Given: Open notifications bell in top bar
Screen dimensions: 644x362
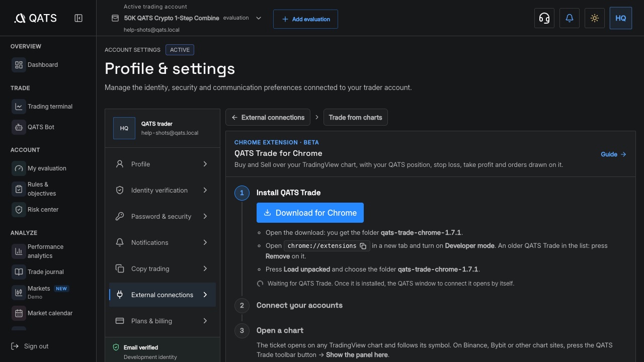Looking at the screenshot, I should tap(570, 18).
